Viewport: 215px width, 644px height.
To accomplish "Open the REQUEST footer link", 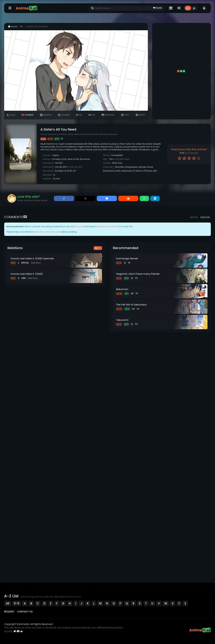I will (x=9, y=612).
